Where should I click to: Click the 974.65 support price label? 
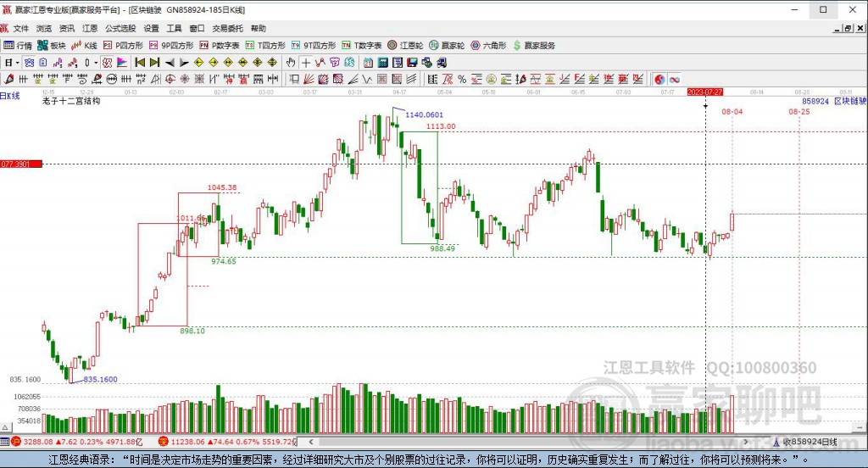224,261
